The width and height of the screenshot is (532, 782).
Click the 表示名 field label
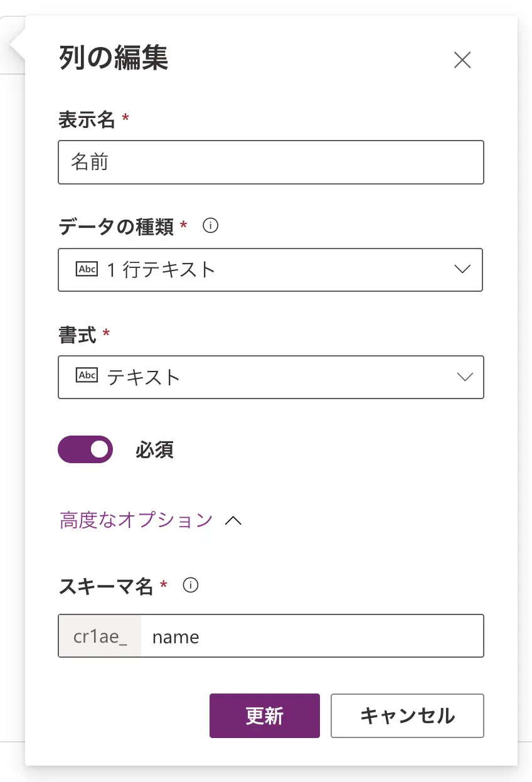click(x=87, y=119)
